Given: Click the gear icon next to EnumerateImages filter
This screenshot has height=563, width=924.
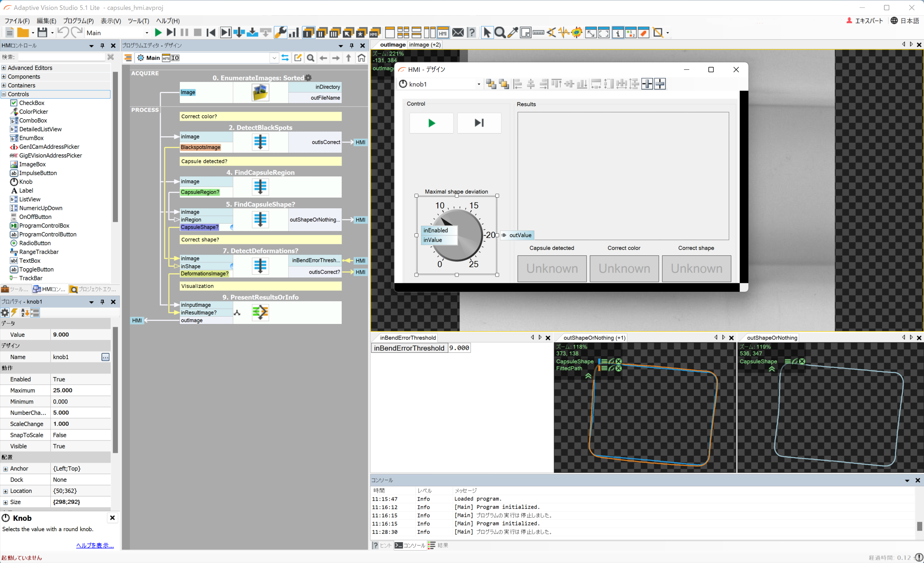Looking at the screenshot, I should pyautogui.click(x=308, y=78).
